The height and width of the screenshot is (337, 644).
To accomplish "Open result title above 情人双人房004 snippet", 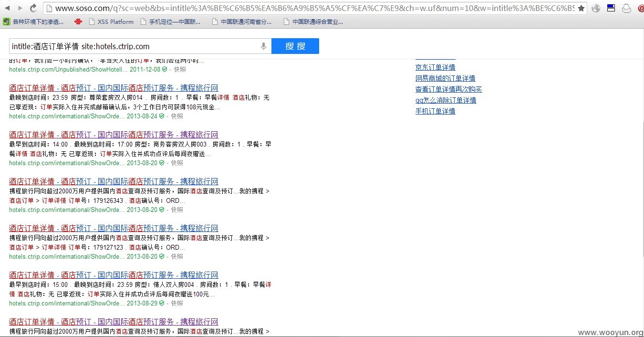I will tap(114, 275).
